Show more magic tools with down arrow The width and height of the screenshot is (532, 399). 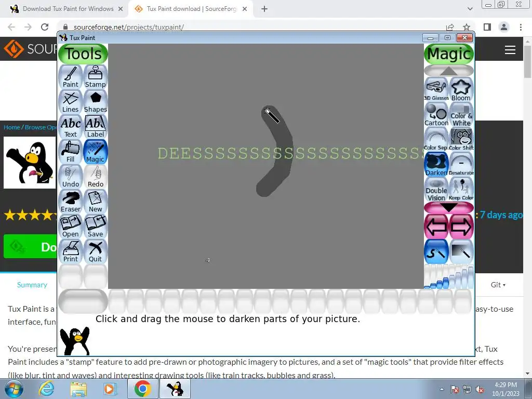(449, 207)
